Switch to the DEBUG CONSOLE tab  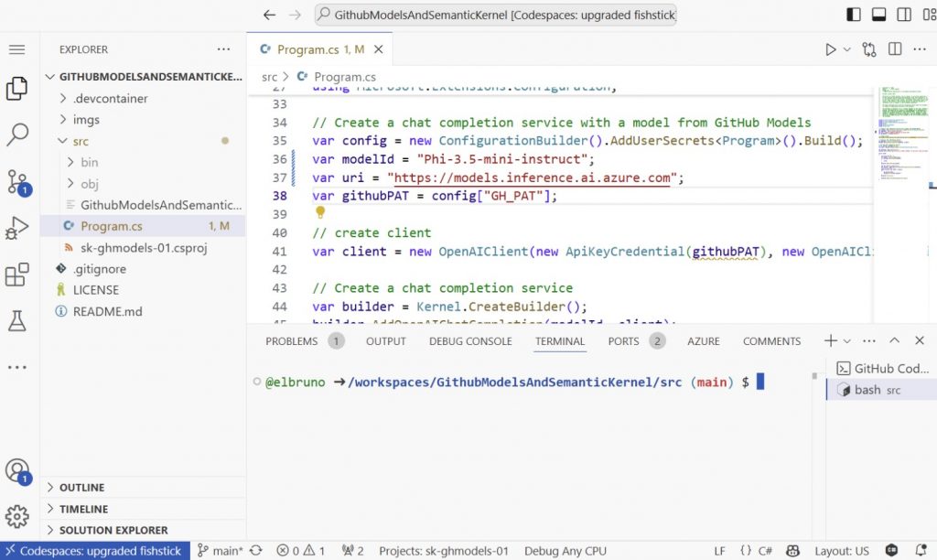click(x=470, y=341)
